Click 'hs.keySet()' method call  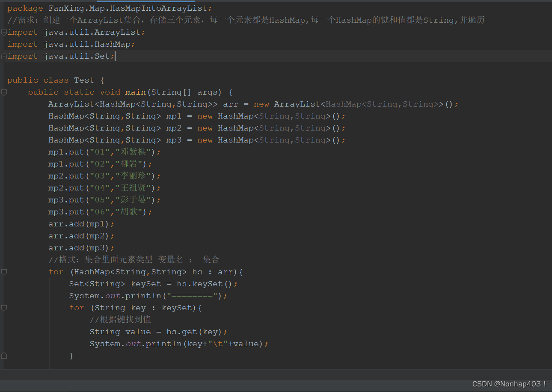pyautogui.click(x=205, y=284)
